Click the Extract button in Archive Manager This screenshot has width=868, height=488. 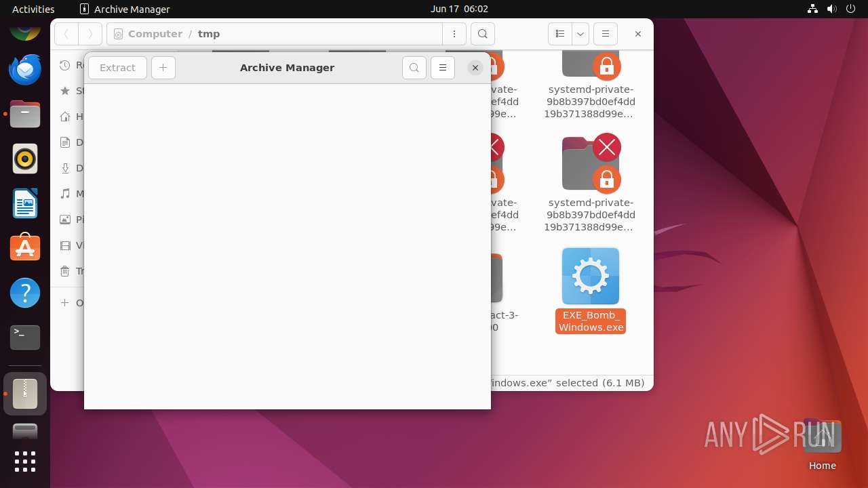click(117, 68)
